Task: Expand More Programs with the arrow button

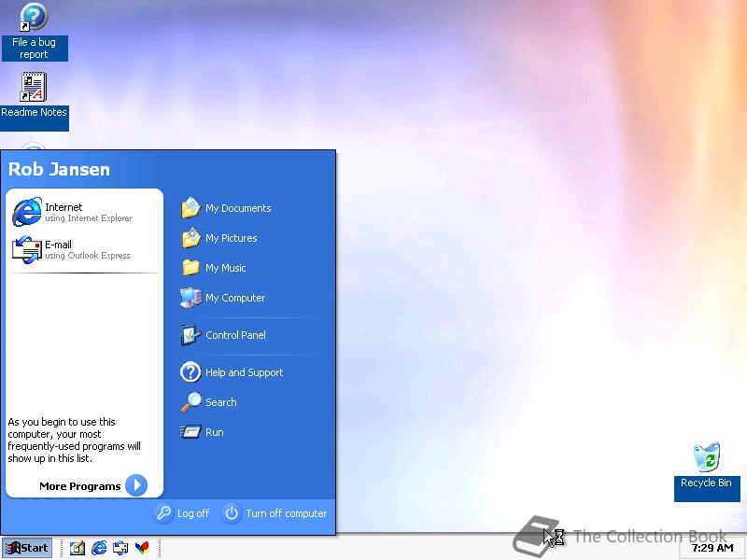Action: pos(136,485)
